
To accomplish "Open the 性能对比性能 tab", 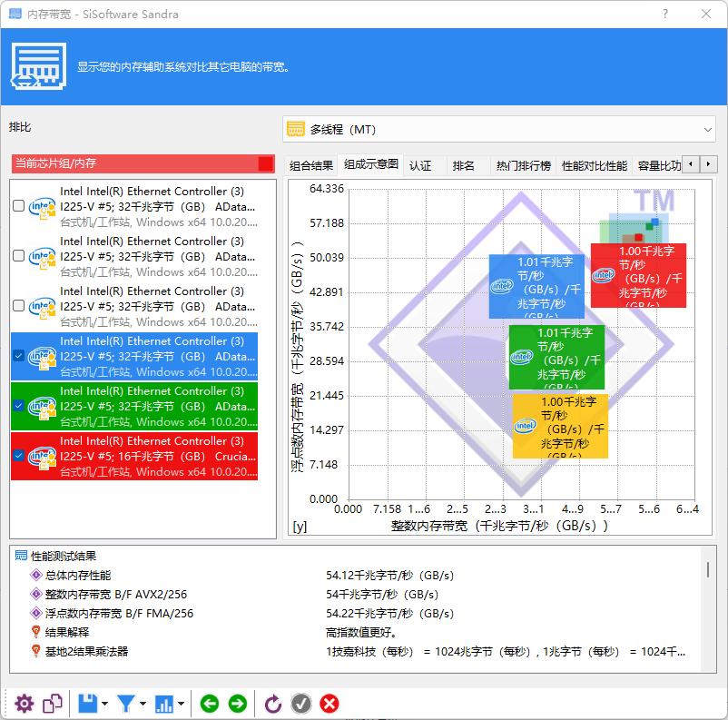I will [595, 165].
